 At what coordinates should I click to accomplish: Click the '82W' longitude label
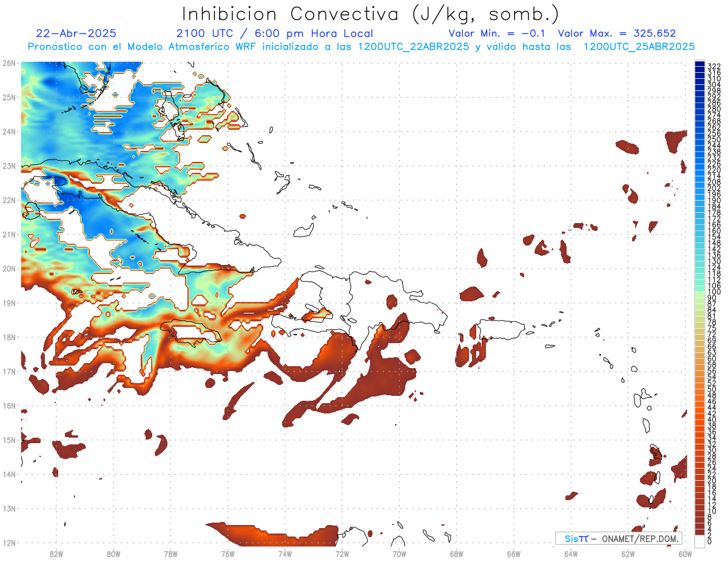[56, 554]
